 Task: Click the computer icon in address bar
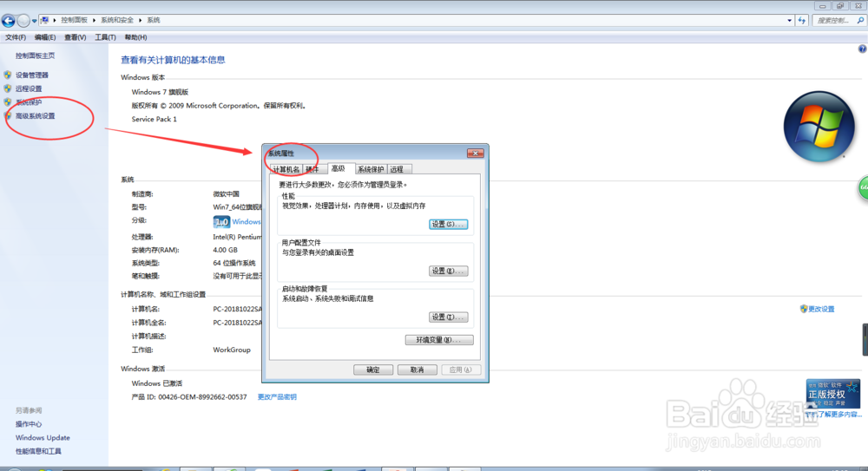point(45,21)
